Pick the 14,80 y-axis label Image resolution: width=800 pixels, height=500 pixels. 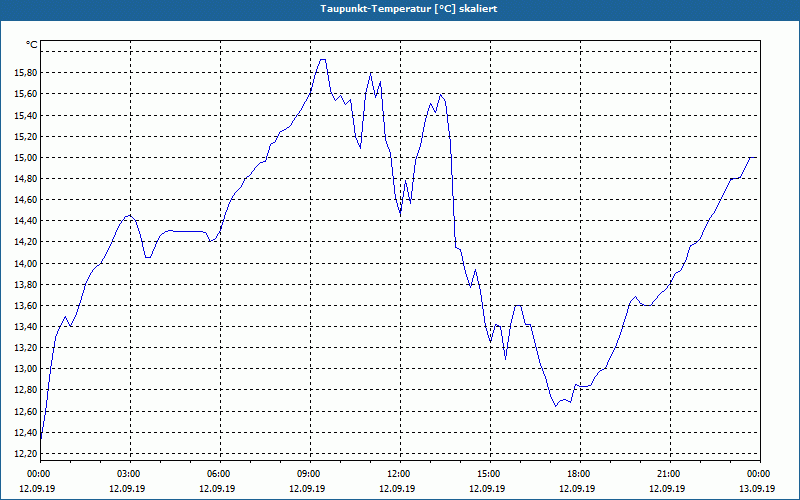click(x=26, y=179)
